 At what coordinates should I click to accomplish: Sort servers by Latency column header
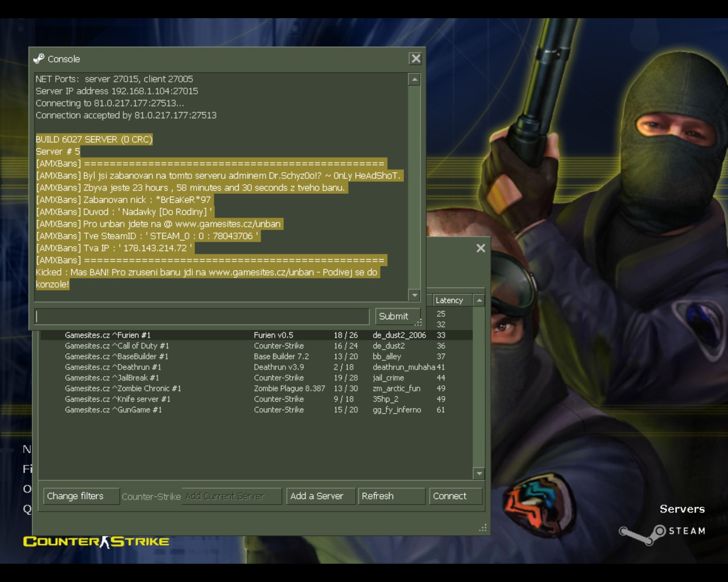(450, 300)
